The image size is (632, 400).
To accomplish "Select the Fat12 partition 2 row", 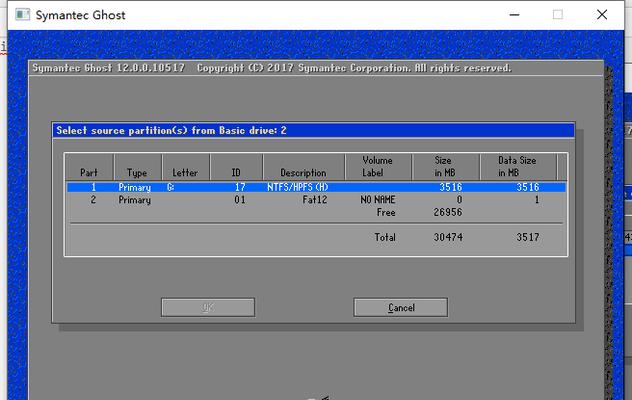I will (316, 200).
